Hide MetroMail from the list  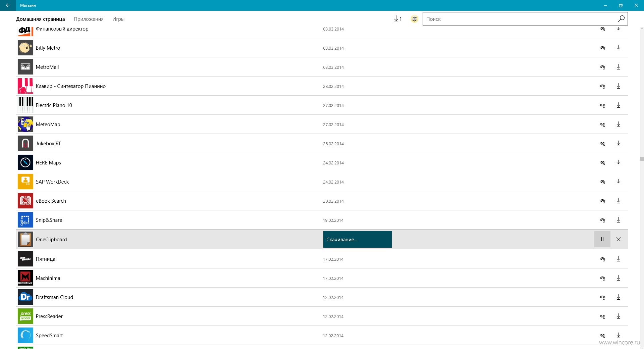602,67
